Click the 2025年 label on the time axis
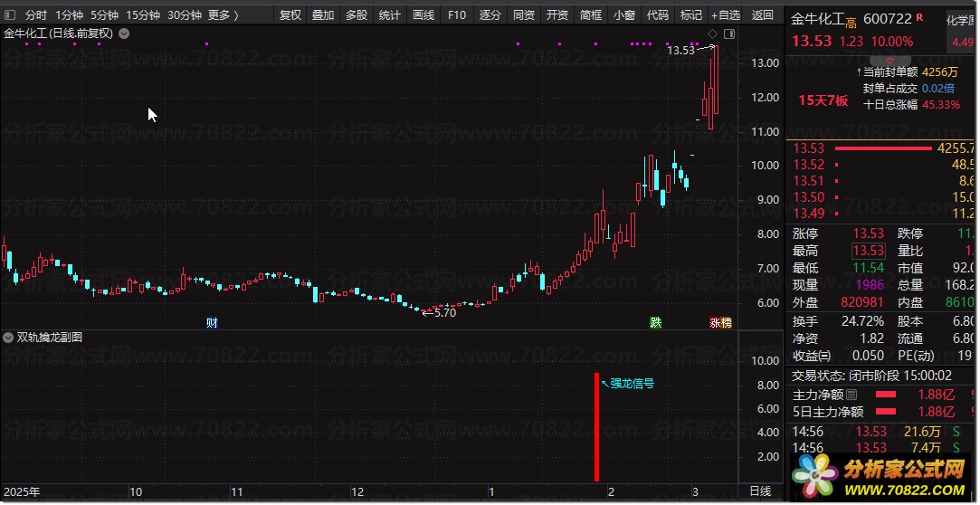This screenshot has height=505, width=980. (x=22, y=491)
